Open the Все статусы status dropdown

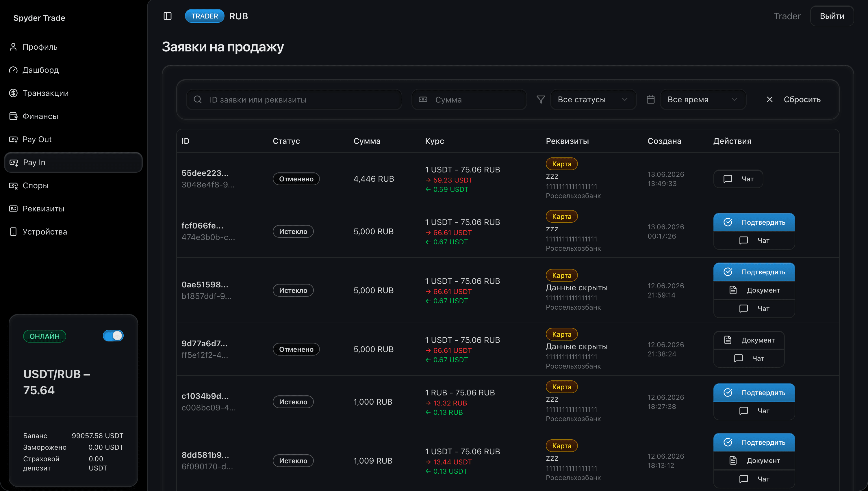pyautogui.click(x=593, y=99)
